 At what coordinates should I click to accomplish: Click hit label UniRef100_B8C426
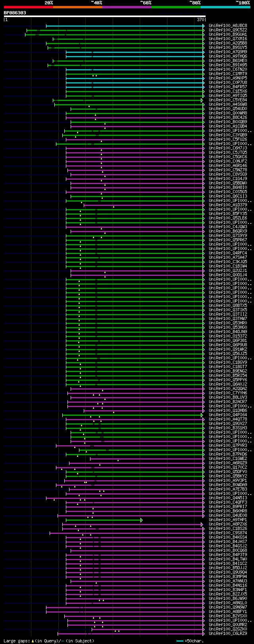pos(228,118)
